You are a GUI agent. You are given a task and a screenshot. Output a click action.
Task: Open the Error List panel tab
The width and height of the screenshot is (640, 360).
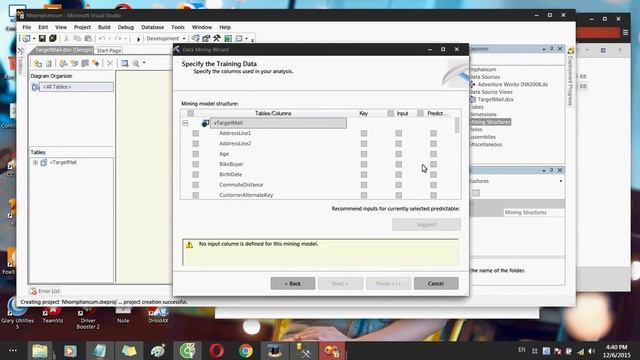pos(45,291)
